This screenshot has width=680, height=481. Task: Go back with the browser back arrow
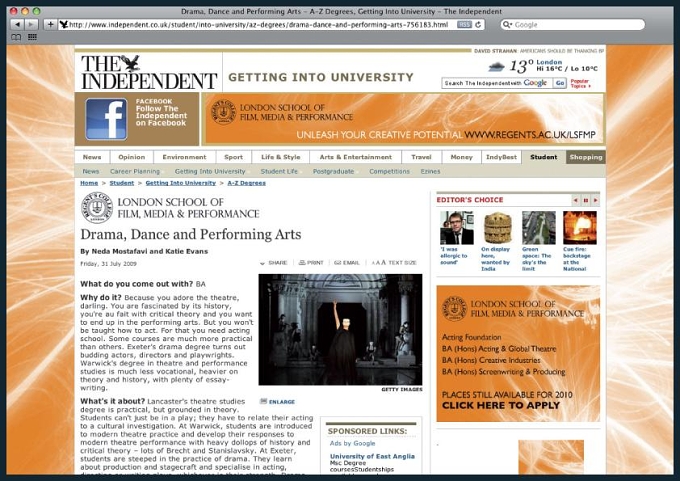[17, 25]
